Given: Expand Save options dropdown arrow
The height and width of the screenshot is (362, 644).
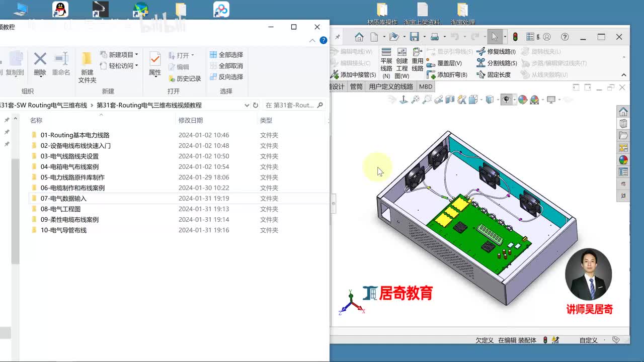Looking at the screenshot, I should point(424,37).
